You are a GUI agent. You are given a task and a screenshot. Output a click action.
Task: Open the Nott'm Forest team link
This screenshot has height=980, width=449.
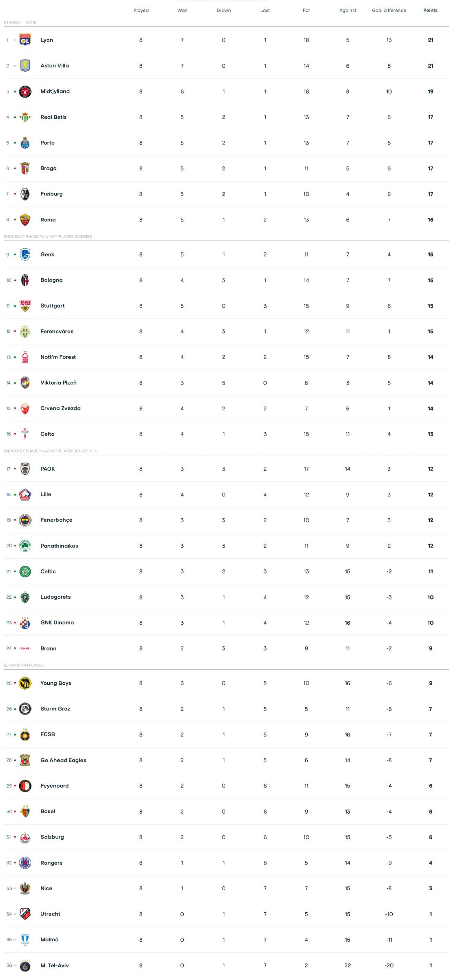tap(58, 357)
